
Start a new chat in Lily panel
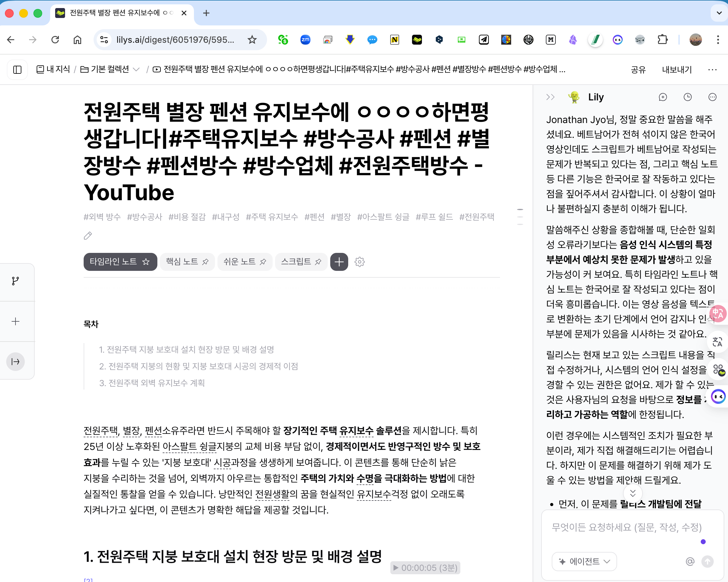tap(663, 97)
